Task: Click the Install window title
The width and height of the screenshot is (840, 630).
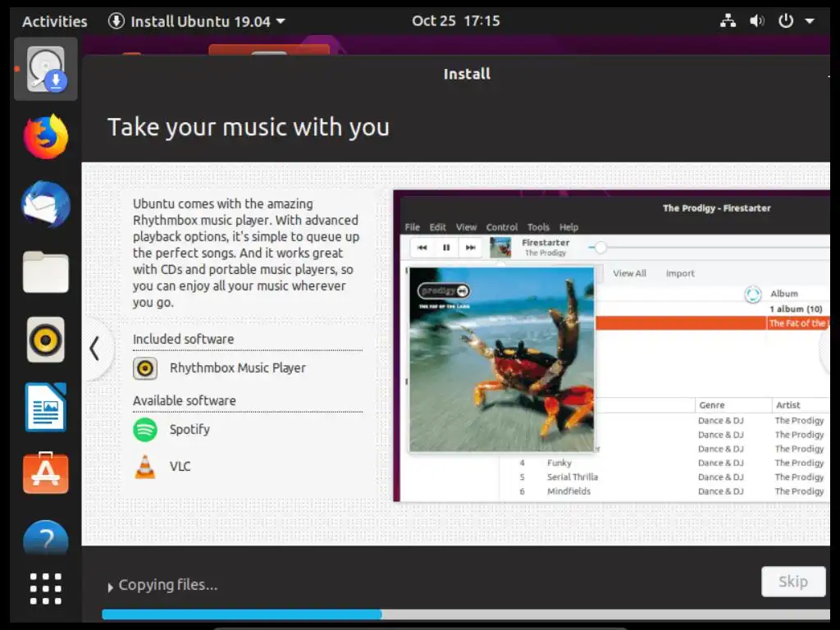Action: coord(467,74)
